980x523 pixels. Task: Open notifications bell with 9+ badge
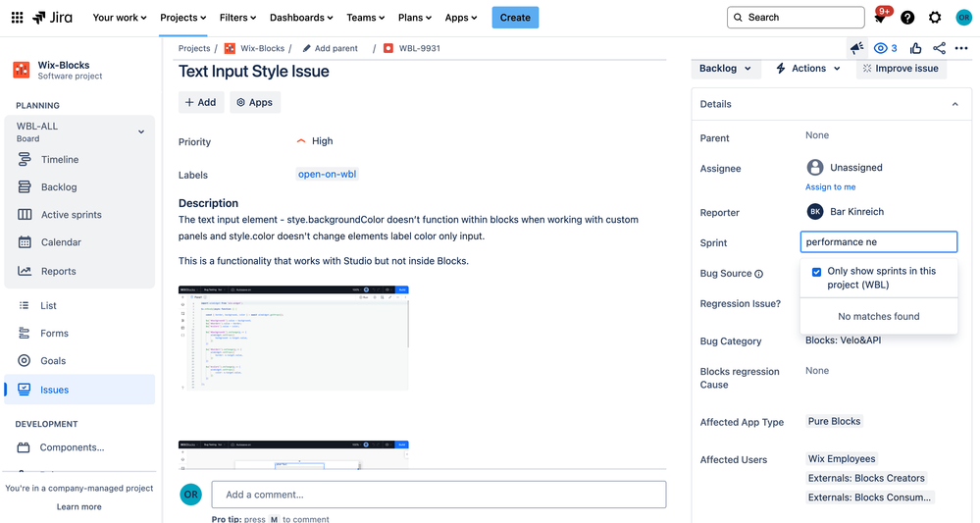click(x=880, y=17)
